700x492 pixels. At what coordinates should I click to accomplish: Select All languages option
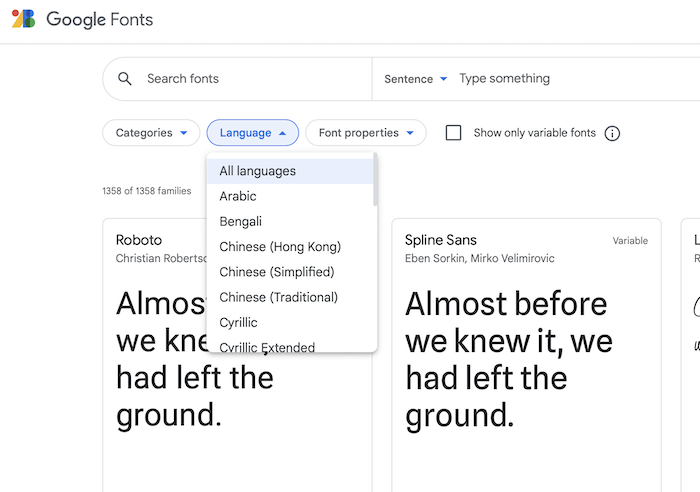[290, 171]
